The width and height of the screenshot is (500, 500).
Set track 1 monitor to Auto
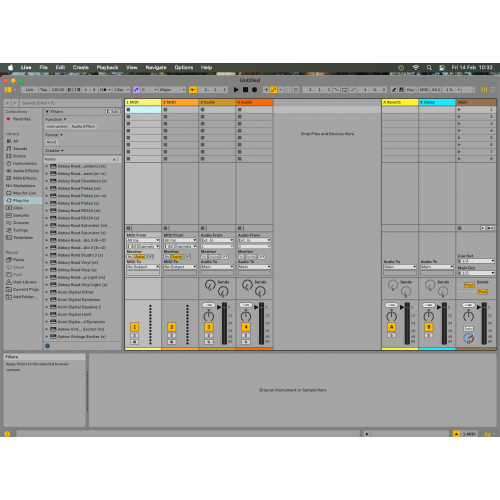click(139, 257)
